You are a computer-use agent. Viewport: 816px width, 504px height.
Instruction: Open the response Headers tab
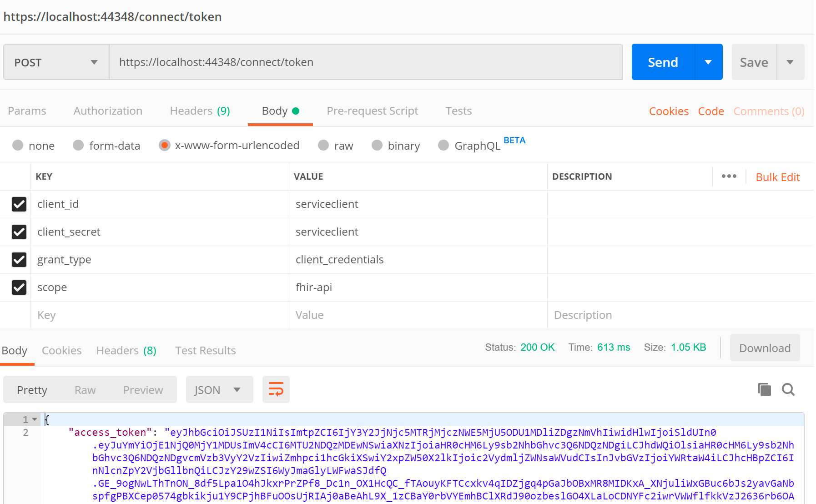coord(126,350)
